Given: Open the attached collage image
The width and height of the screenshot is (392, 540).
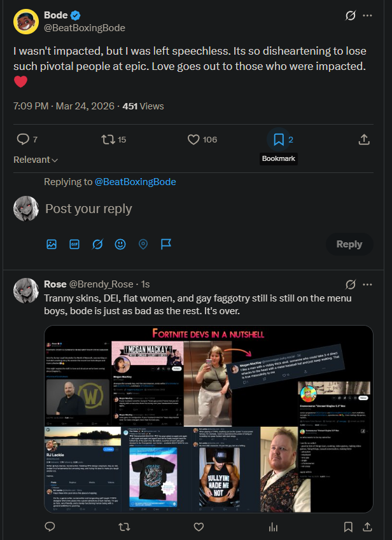Looking at the screenshot, I should (208, 419).
